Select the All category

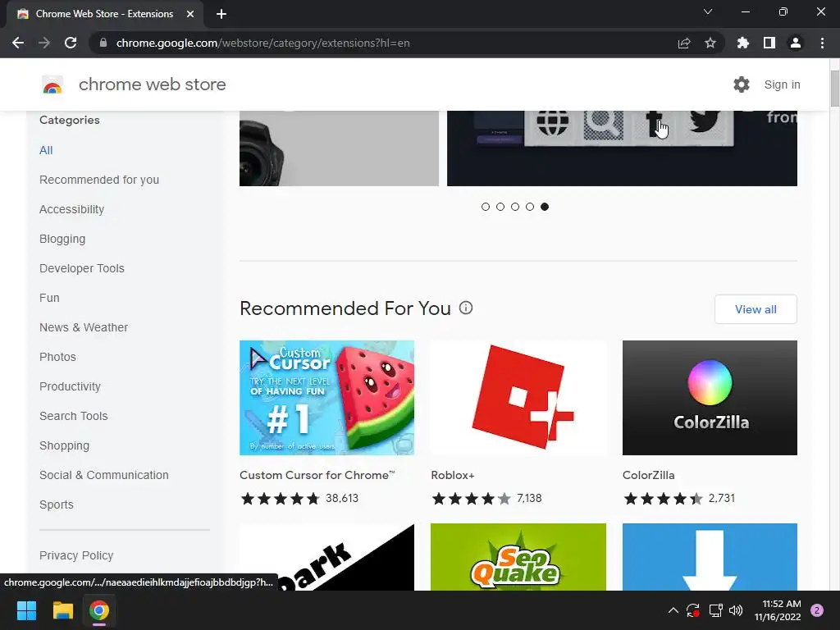(x=46, y=151)
